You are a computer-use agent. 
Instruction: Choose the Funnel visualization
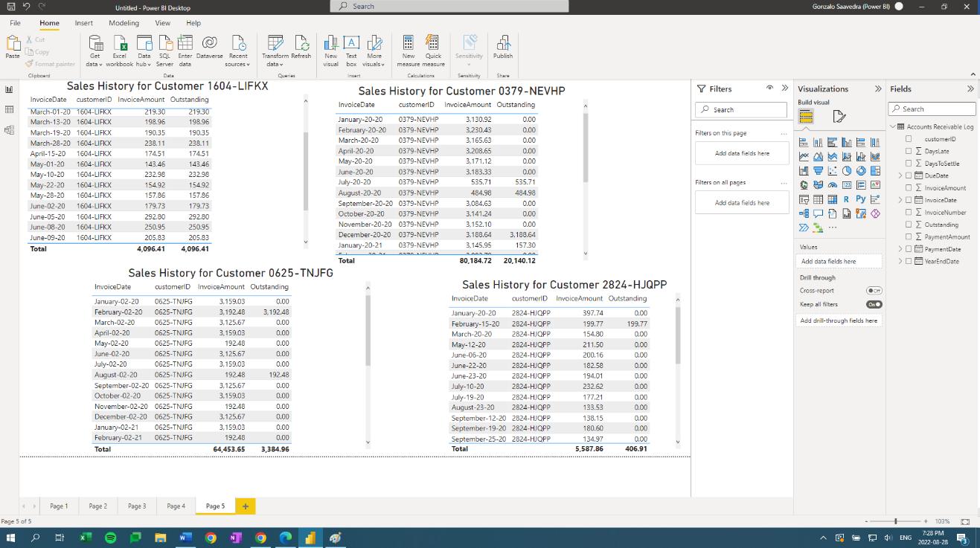[819, 171]
